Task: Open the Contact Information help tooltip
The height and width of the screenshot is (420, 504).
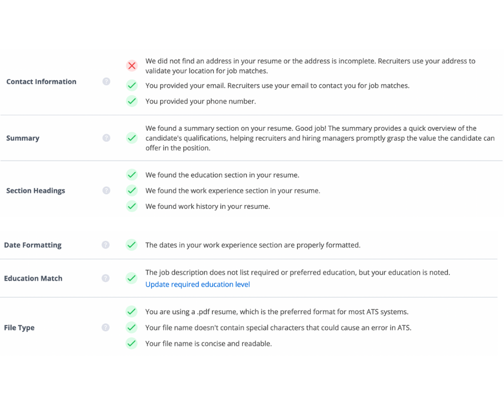Action: click(x=106, y=81)
